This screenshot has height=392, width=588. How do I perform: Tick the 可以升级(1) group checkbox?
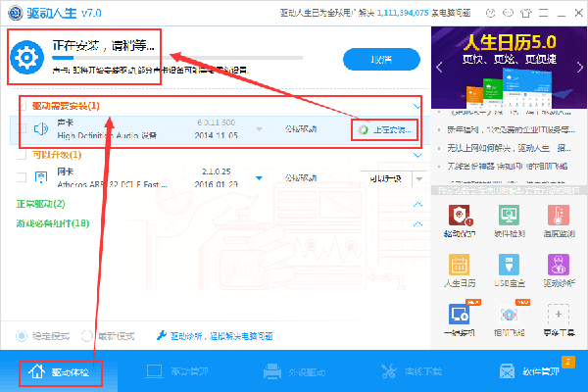pyautogui.click(x=23, y=155)
